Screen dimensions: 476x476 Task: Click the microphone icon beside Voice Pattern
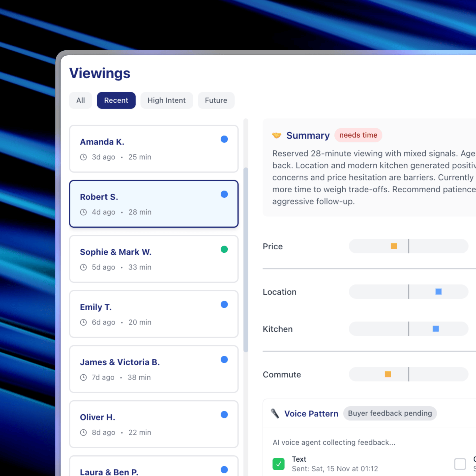275,414
